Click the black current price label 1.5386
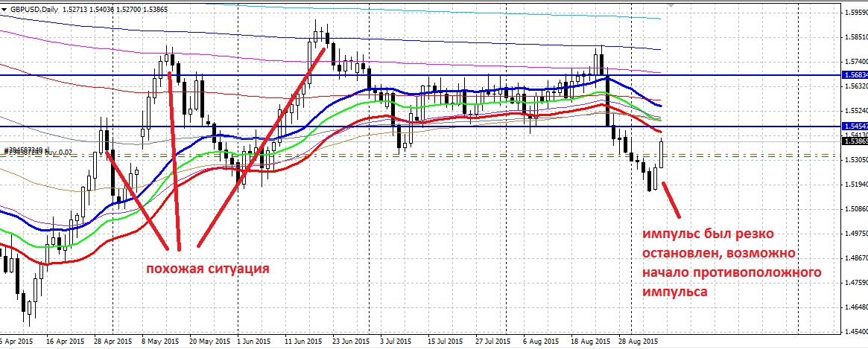 pos(854,141)
